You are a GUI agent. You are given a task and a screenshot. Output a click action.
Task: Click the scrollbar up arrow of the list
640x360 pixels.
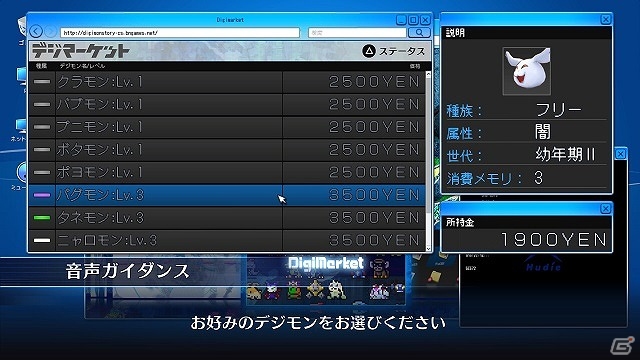click(428, 74)
